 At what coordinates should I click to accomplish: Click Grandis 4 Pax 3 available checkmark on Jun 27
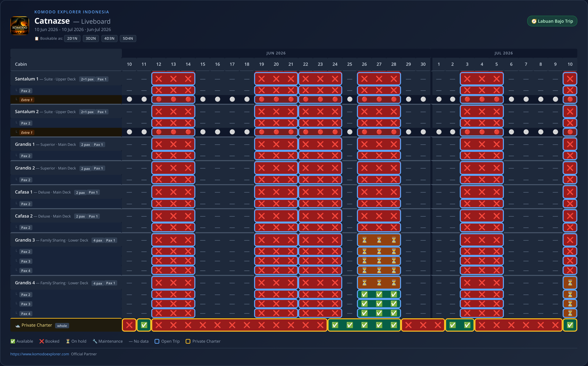point(379,304)
